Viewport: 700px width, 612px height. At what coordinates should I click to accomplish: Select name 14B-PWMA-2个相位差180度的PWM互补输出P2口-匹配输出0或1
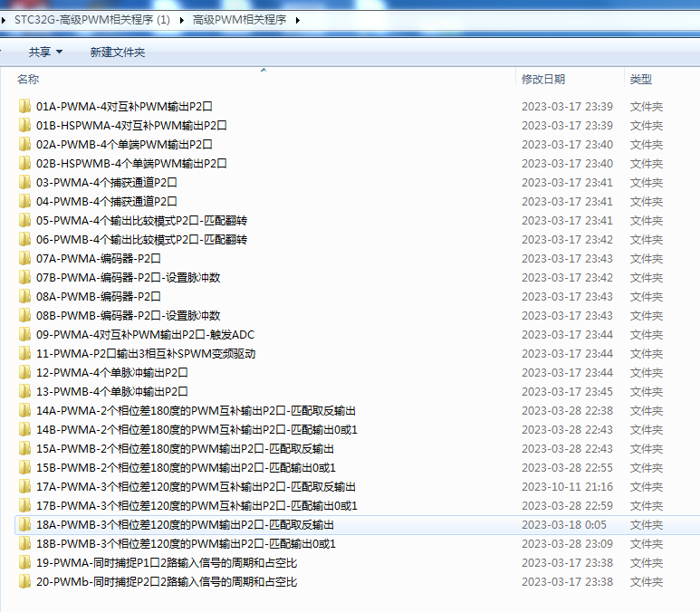coord(197,430)
